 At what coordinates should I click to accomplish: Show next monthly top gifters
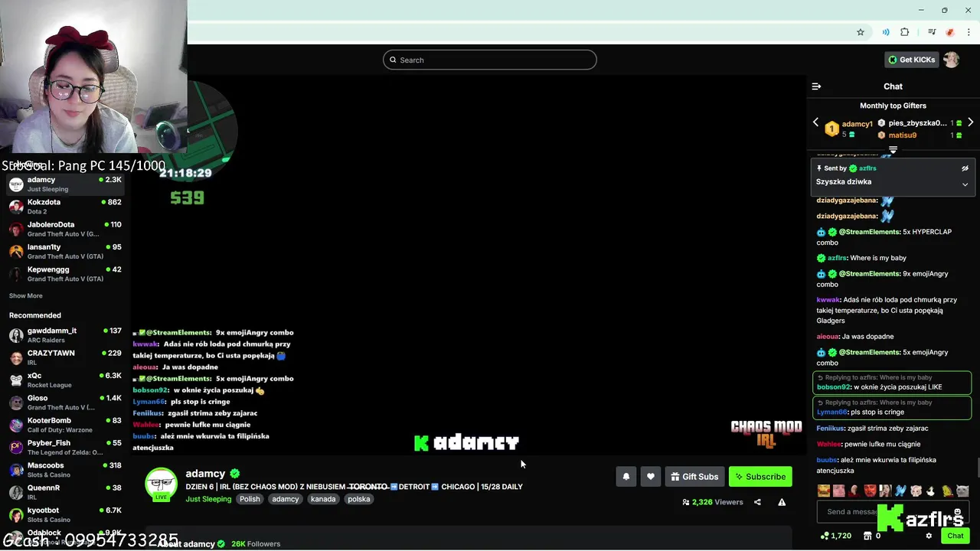[x=971, y=122]
